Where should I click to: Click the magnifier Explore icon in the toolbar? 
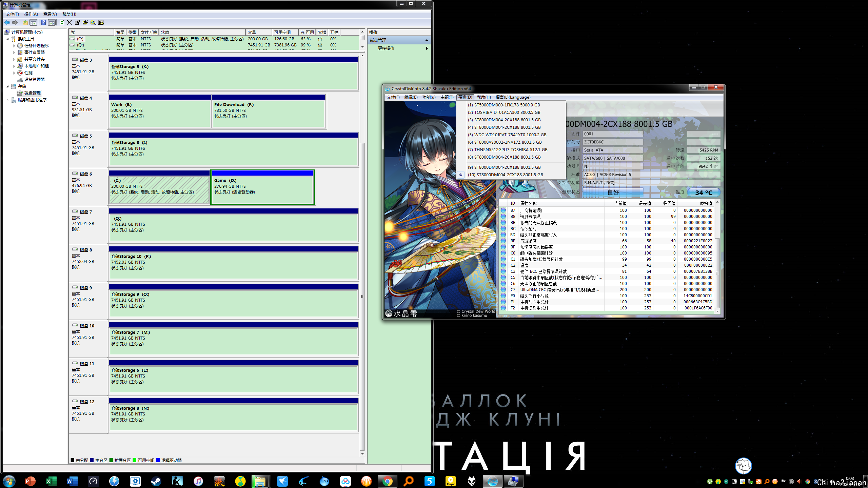[93, 22]
